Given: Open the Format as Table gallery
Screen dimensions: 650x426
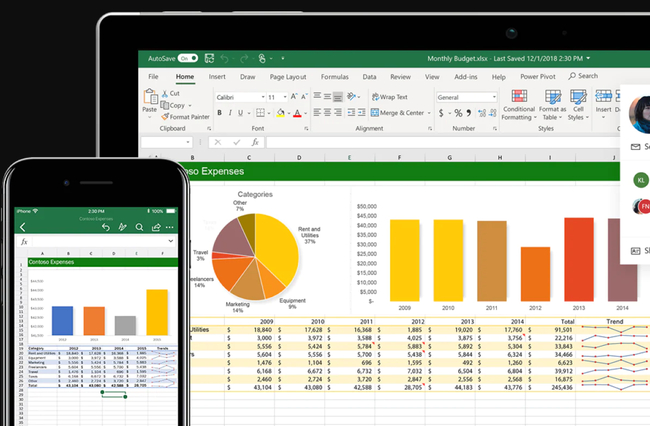Looking at the screenshot, I should pyautogui.click(x=552, y=105).
